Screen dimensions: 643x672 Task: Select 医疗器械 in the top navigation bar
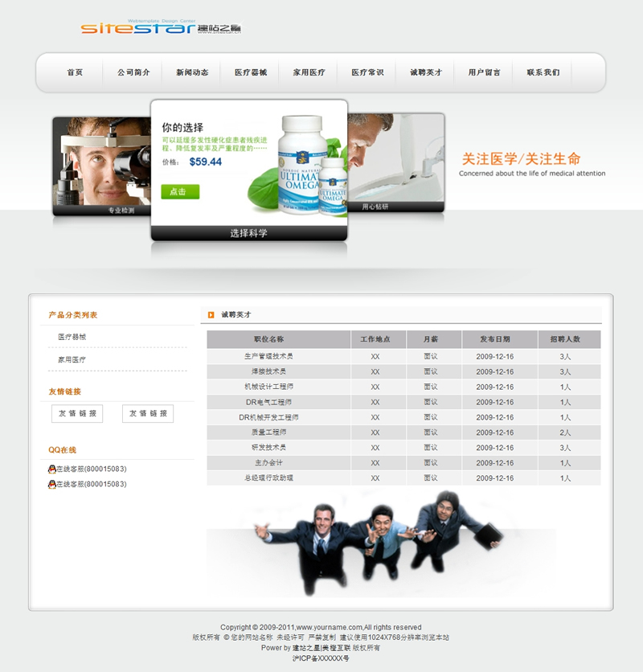[251, 72]
